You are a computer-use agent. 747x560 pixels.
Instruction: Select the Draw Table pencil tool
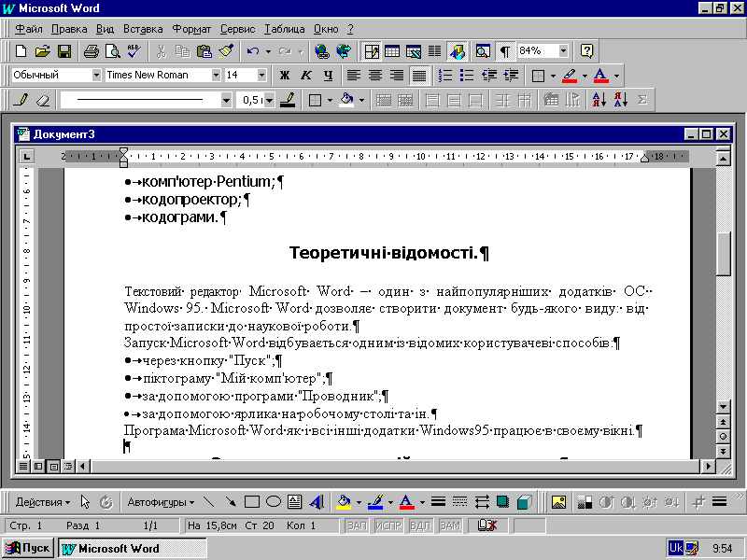pos(21,100)
